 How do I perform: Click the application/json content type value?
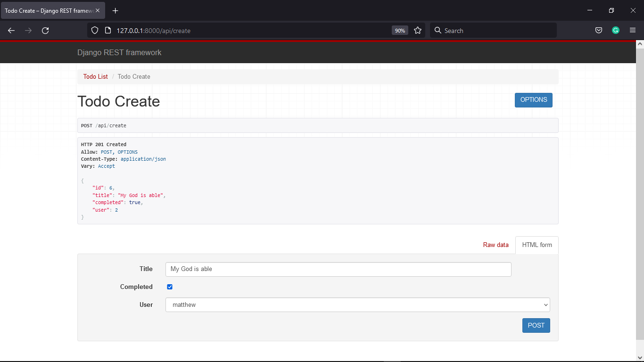tap(143, 159)
